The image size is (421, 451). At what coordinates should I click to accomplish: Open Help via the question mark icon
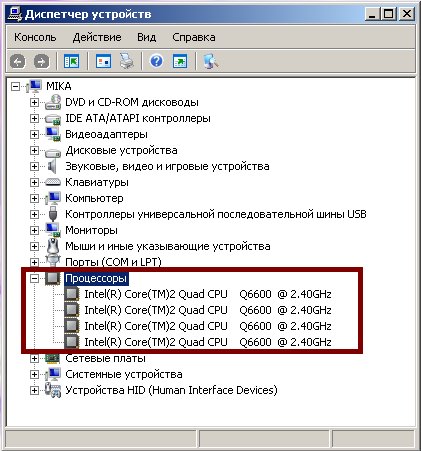click(x=156, y=61)
